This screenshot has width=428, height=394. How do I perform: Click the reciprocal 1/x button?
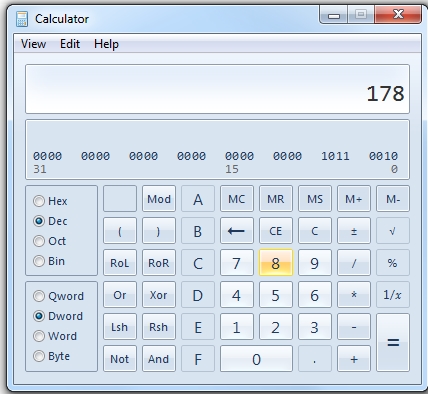(393, 295)
